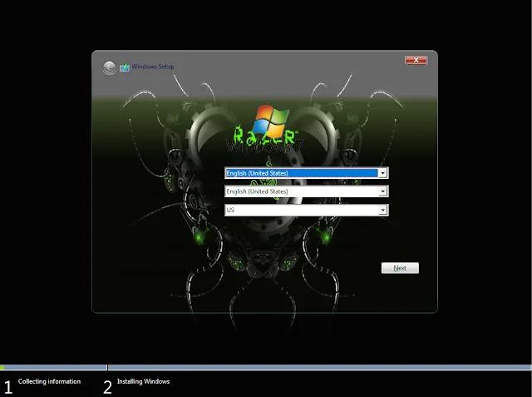This screenshot has width=532, height=397.
Task: Click the arrow of the US dropdown
Action: [x=382, y=210]
